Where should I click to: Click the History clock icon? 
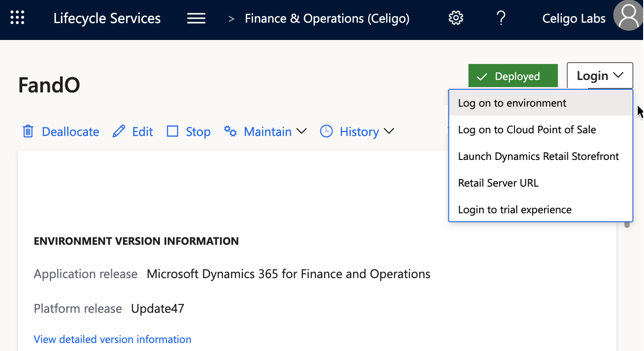(326, 131)
